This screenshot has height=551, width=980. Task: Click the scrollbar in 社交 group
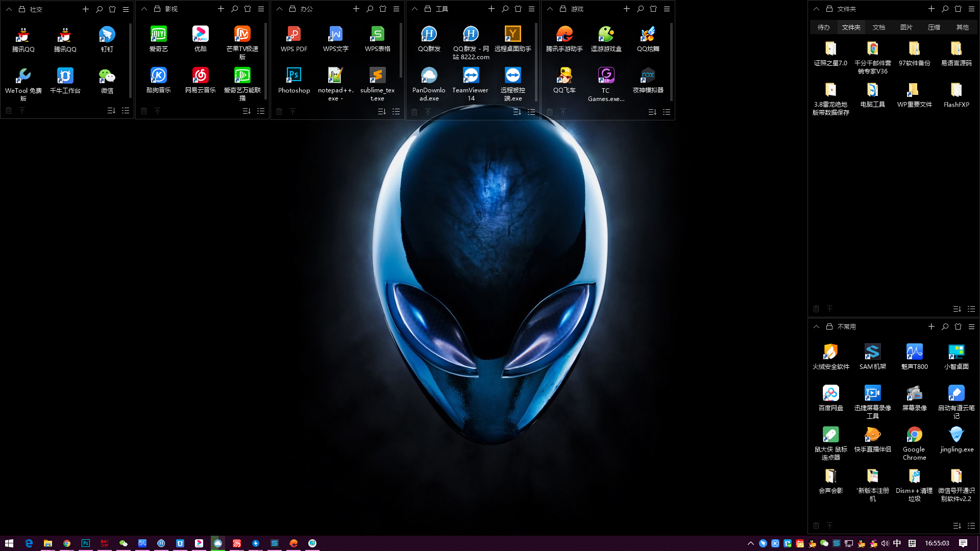pyautogui.click(x=131, y=61)
